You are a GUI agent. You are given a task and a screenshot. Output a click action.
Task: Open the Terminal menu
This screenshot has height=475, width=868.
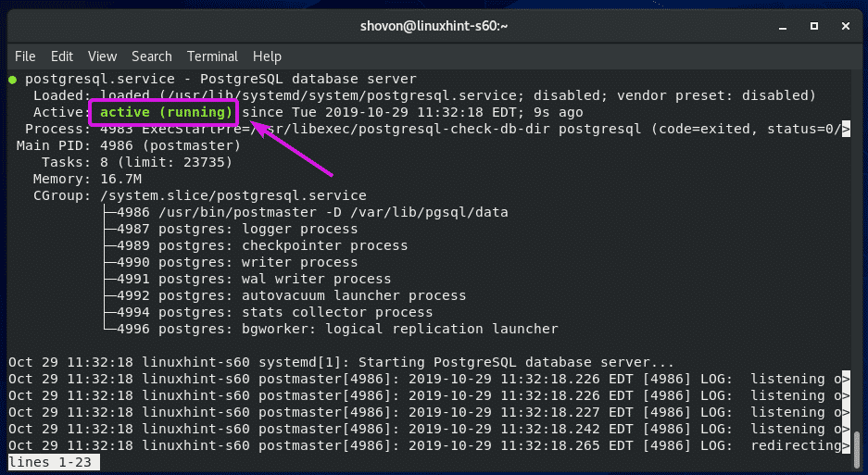tap(212, 56)
